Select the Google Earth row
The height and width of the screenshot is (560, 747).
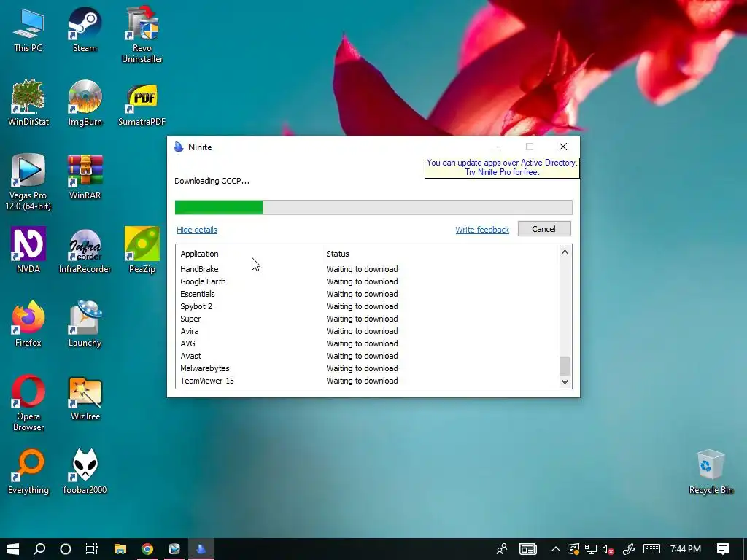(367, 281)
